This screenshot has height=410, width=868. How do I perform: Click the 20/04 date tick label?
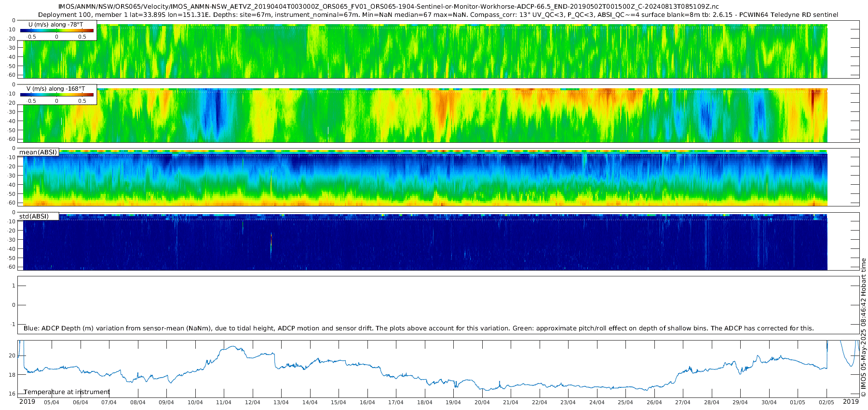482,403
